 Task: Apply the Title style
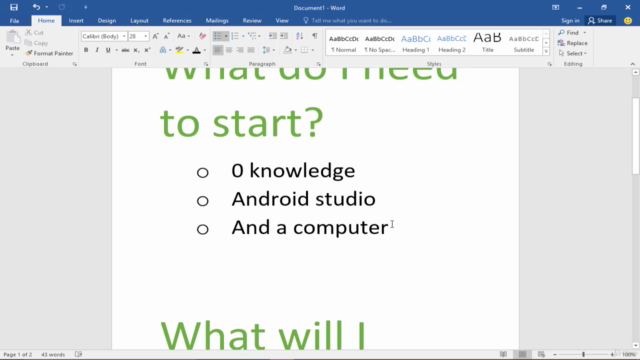click(487, 43)
